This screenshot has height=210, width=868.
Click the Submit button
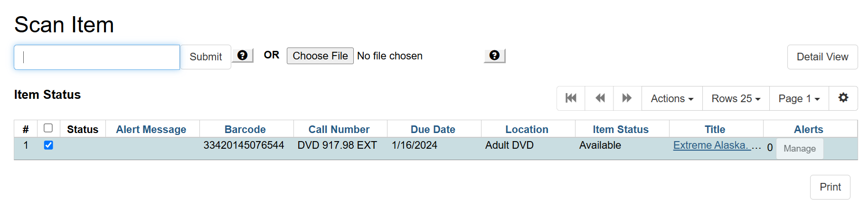(x=206, y=57)
